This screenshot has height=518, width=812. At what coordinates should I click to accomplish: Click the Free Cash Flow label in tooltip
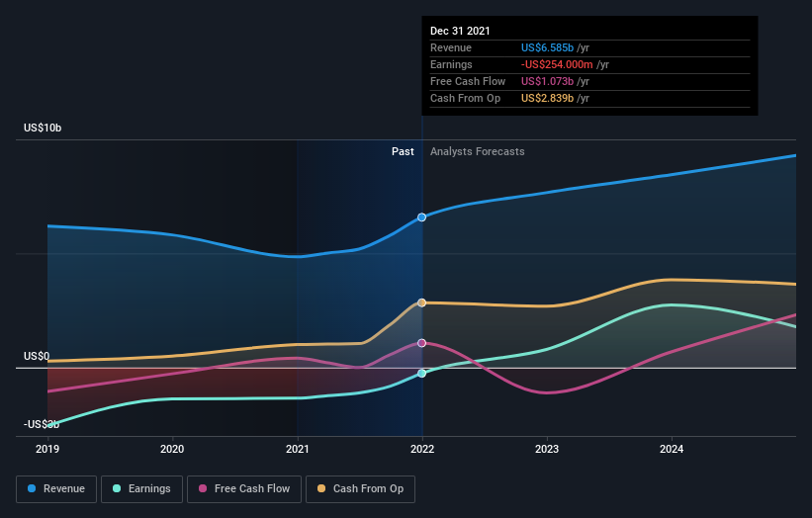tap(468, 81)
